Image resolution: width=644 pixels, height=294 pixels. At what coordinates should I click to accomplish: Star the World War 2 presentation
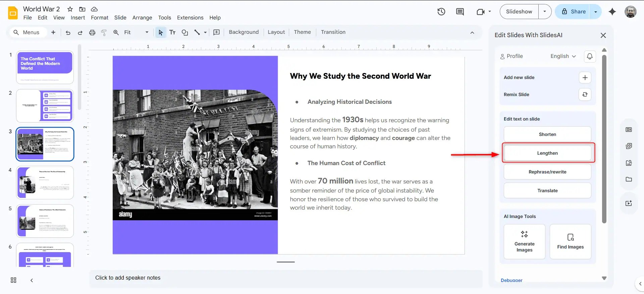[x=70, y=9]
